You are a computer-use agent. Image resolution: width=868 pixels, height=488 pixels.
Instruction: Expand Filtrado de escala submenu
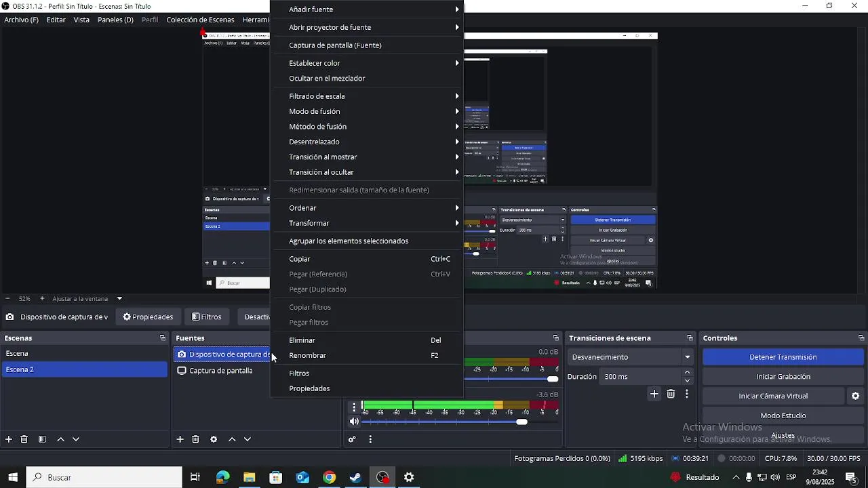coord(367,96)
